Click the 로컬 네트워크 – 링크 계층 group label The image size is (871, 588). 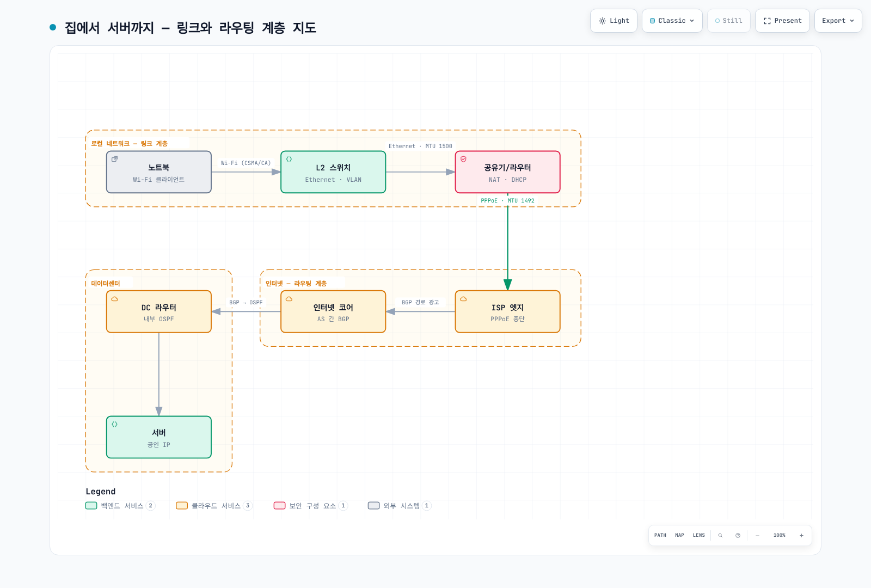pyautogui.click(x=130, y=144)
